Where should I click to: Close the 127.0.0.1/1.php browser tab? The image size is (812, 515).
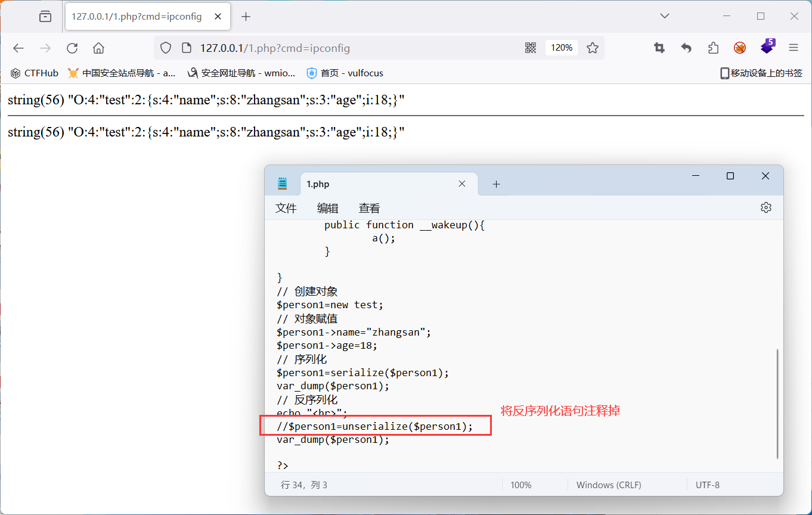218,17
